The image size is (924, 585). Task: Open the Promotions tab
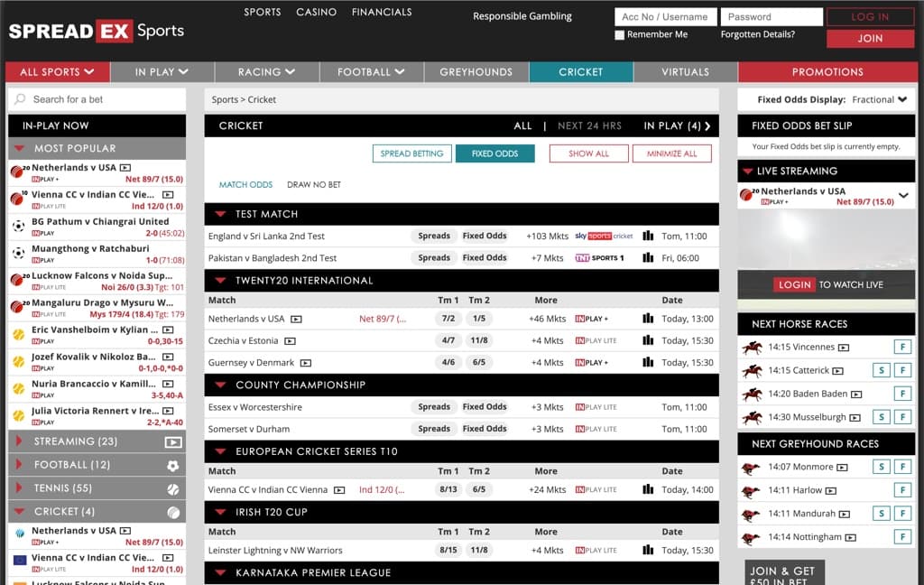point(827,72)
